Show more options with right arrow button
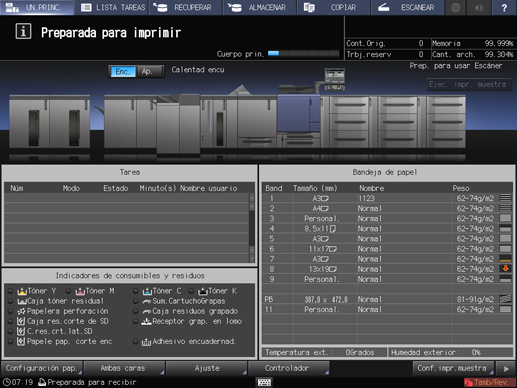This screenshot has height=388, width=517. [x=506, y=368]
